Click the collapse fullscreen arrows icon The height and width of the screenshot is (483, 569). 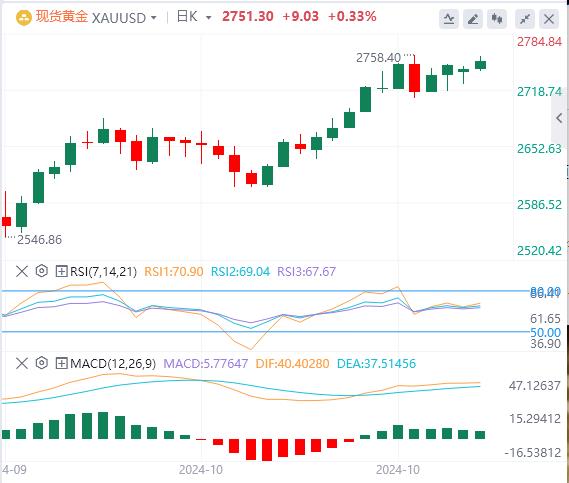(525, 19)
